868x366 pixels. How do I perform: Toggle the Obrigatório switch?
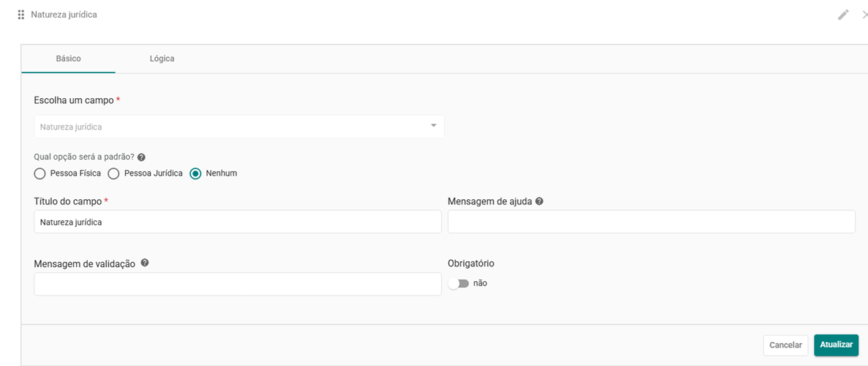click(x=458, y=283)
